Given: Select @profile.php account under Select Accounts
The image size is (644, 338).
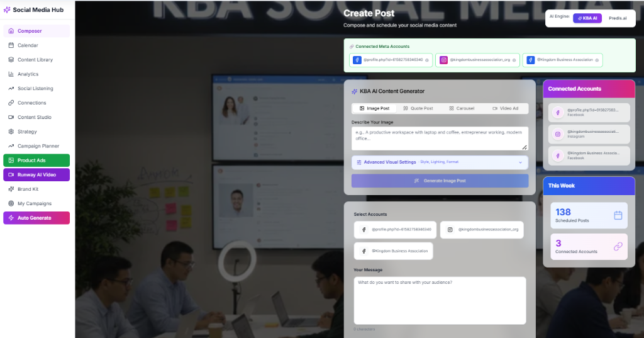Looking at the screenshot, I should 395,230.
